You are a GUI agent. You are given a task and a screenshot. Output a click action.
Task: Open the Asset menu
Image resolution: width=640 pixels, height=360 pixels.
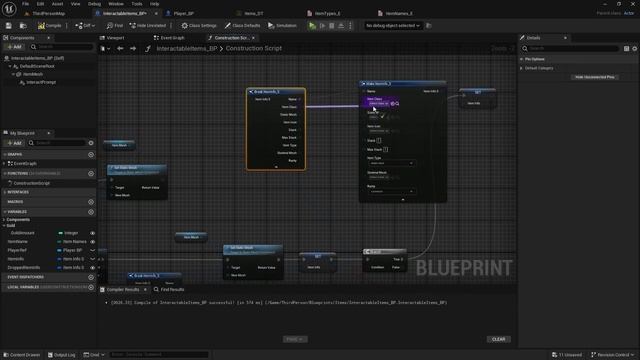click(x=57, y=4)
